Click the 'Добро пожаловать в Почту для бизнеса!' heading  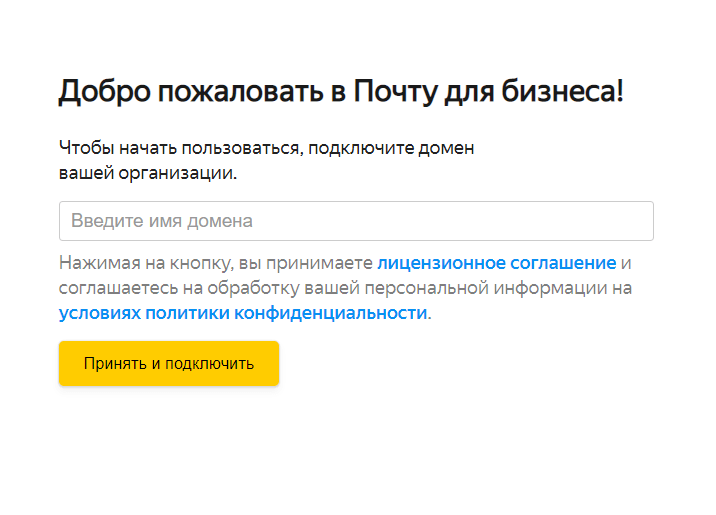(341, 91)
